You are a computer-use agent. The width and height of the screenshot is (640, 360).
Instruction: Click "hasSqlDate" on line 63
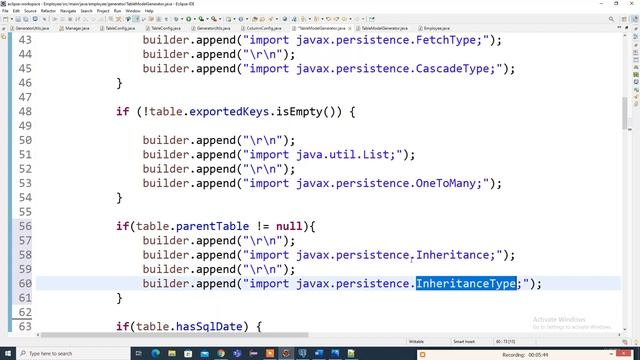click(x=209, y=327)
